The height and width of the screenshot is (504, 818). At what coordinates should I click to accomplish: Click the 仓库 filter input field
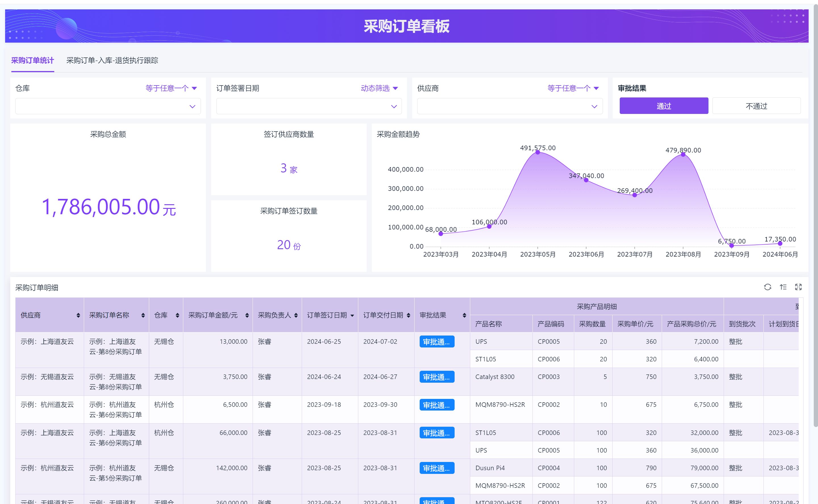coord(108,106)
